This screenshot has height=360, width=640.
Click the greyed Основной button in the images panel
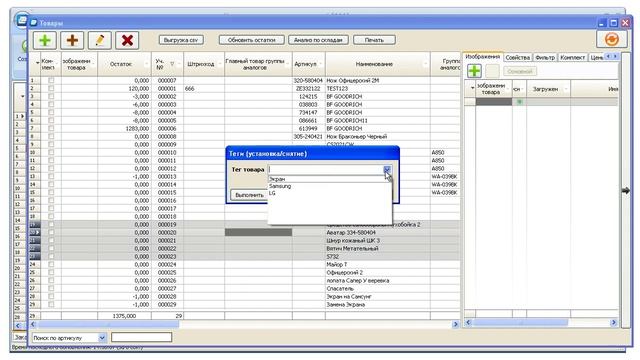click(520, 71)
